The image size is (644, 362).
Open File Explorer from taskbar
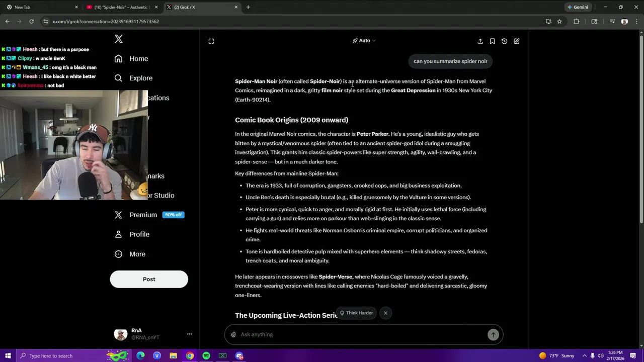coord(173,355)
